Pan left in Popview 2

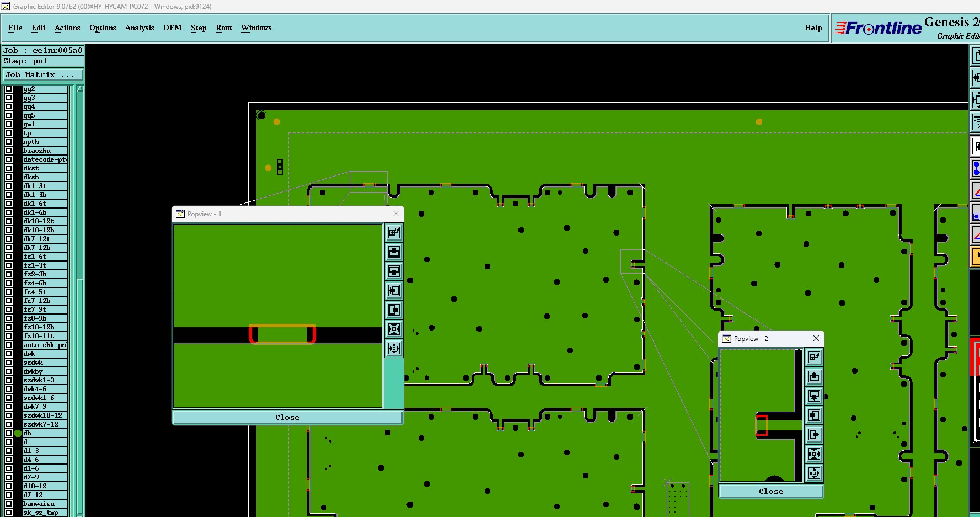point(814,415)
